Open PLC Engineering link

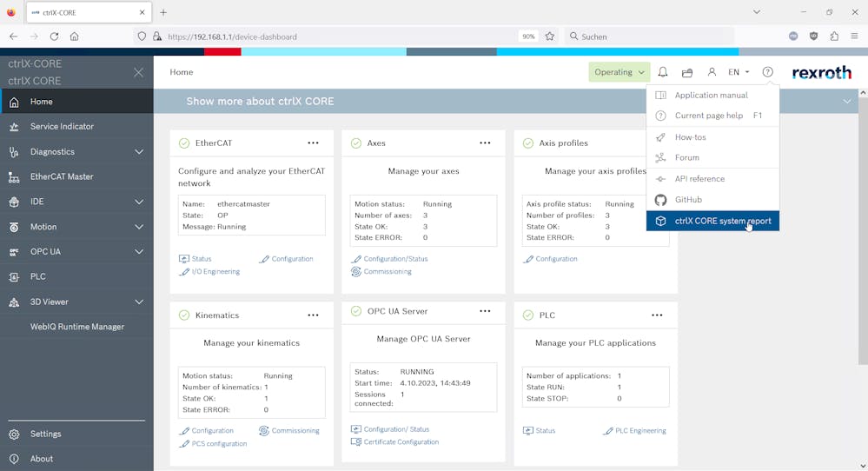634,431
